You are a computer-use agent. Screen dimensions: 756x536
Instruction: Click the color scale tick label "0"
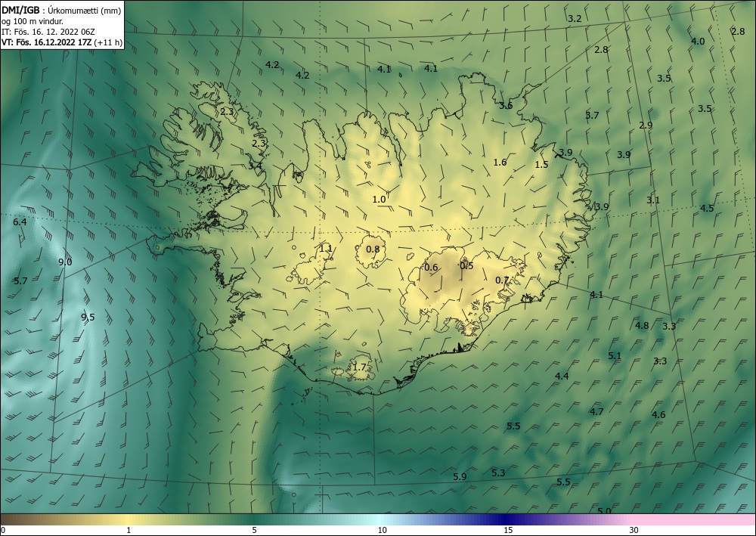3,530
